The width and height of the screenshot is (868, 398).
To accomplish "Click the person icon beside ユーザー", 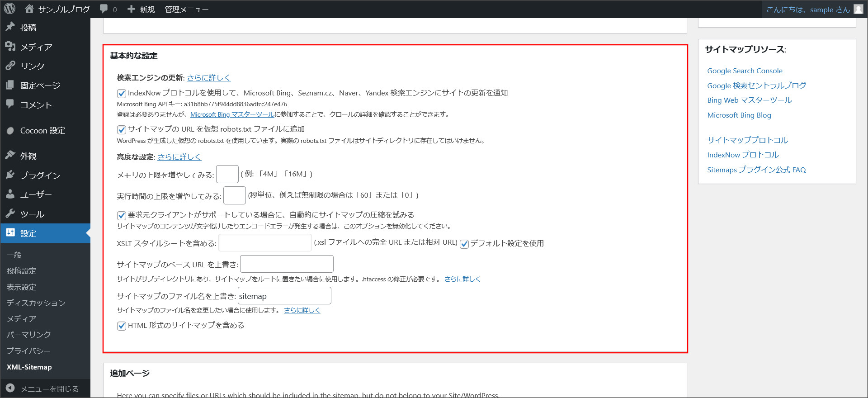I will pyautogui.click(x=10, y=194).
